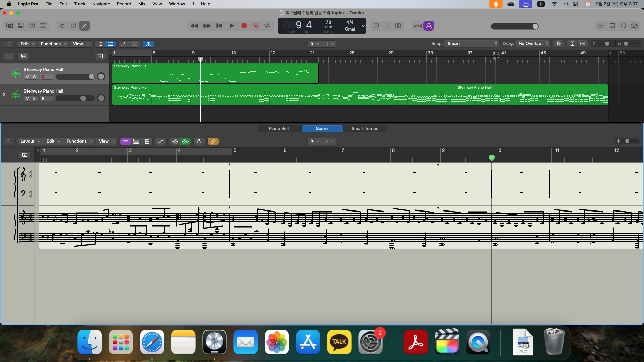The height and width of the screenshot is (362, 644).
Task: Solo track 2 Steinway Piano Hall
Action: pyautogui.click(x=34, y=98)
